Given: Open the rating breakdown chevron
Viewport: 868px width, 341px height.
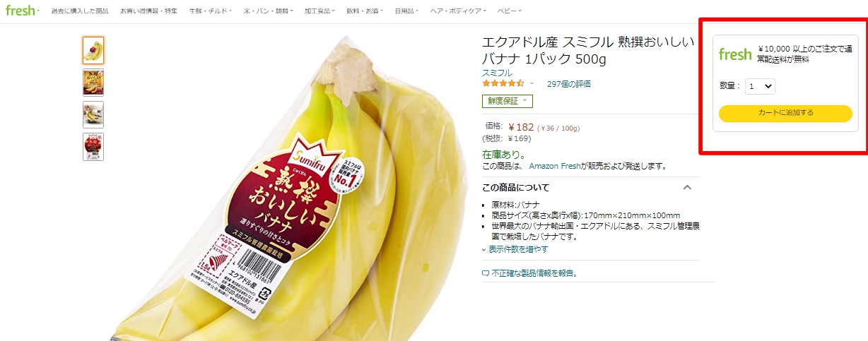Looking at the screenshot, I should click(532, 83).
